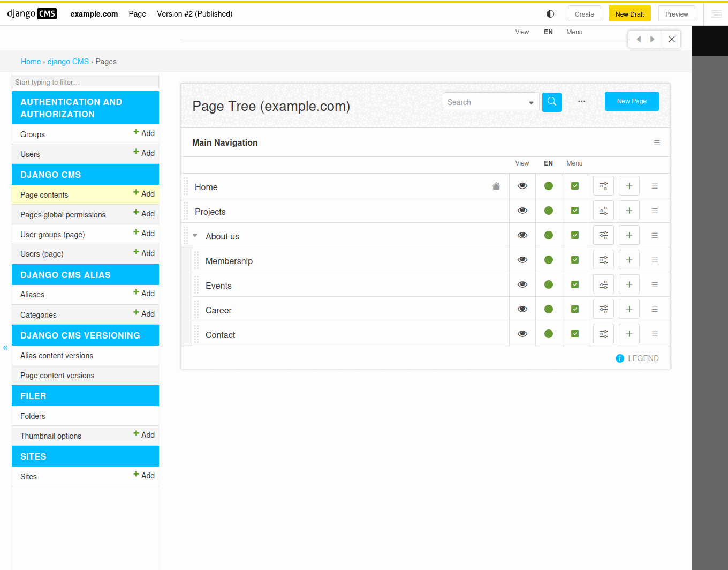Add a child page under Events with plus
The width and height of the screenshot is (728, 570).
click(x=629, y=284)
